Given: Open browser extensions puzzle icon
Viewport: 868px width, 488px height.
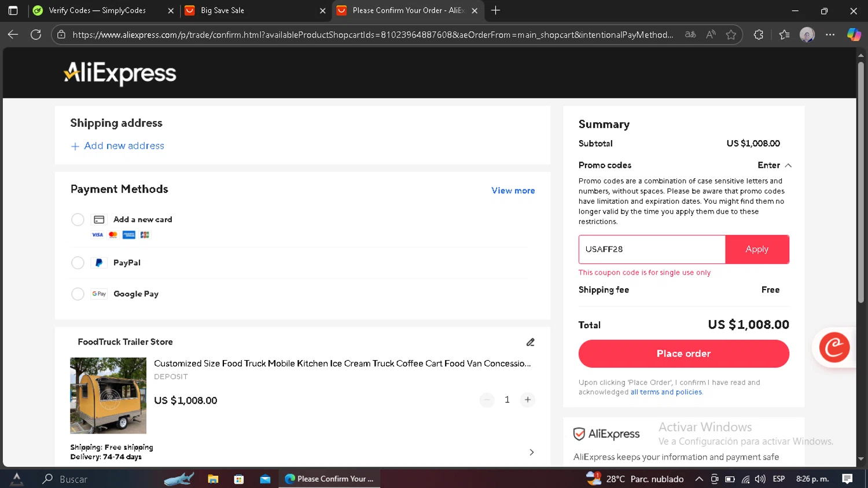Looking at the screenshot, I should pos(759,35).
